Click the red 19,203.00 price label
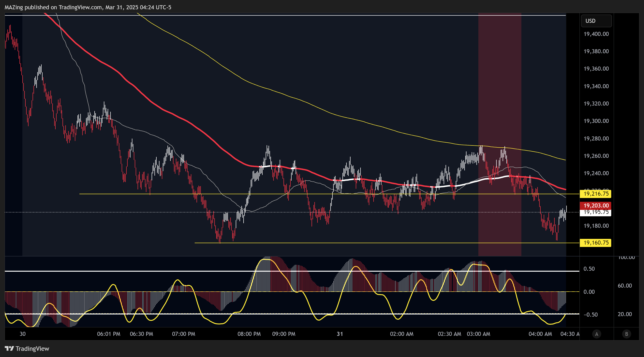The height and width of the screenshot is (357, 644). 596,206
